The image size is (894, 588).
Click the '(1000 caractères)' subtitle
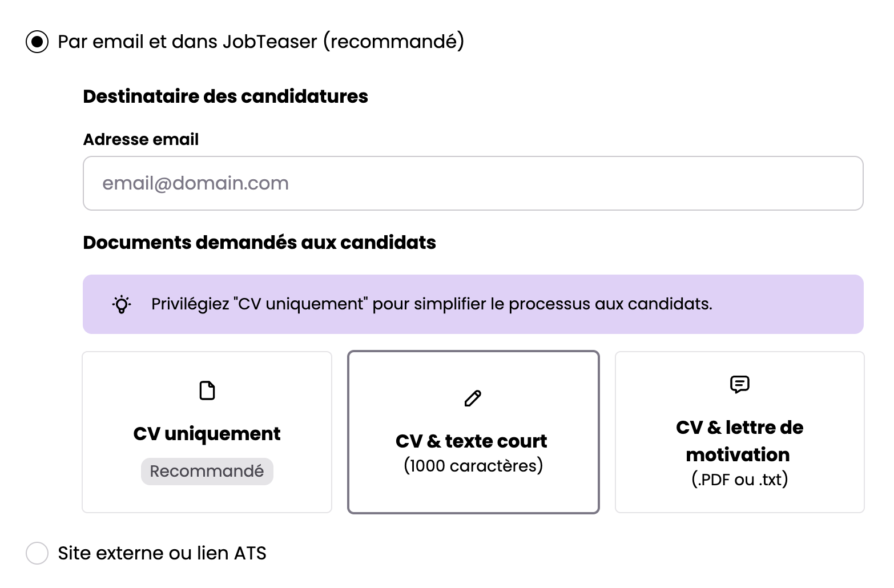click(x=473, y=466)
